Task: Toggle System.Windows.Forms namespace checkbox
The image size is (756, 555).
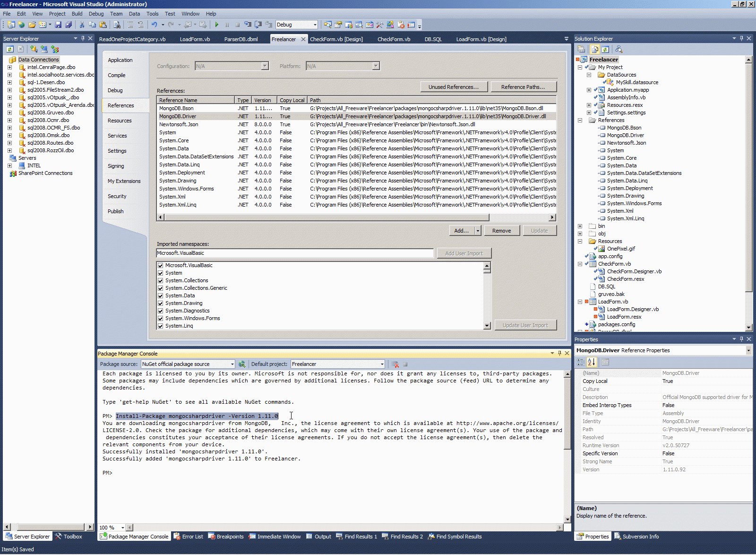Action: click(160, 319)
